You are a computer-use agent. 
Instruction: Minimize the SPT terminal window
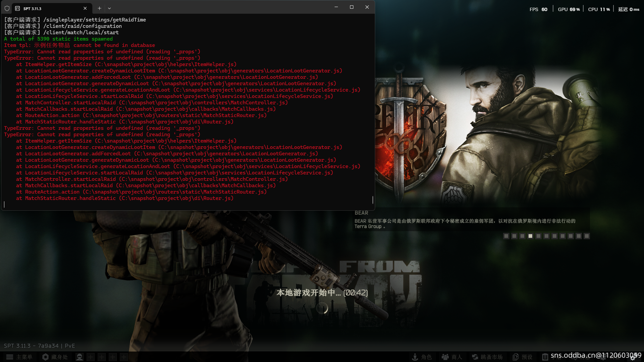click(336, 7)
